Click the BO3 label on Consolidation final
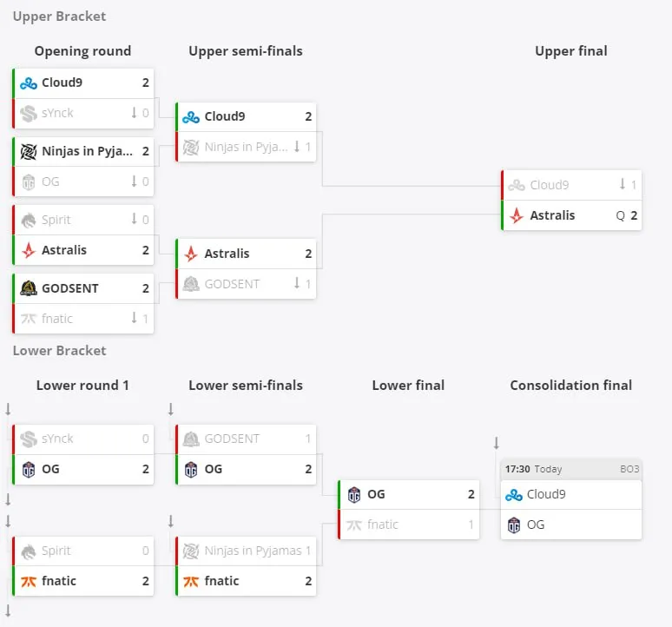Viewport: 672px width, 627px height. click(629, 469)
